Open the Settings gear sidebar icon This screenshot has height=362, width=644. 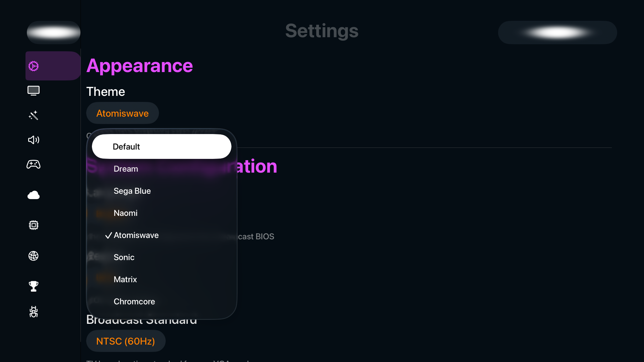click(x=34, y=66)
